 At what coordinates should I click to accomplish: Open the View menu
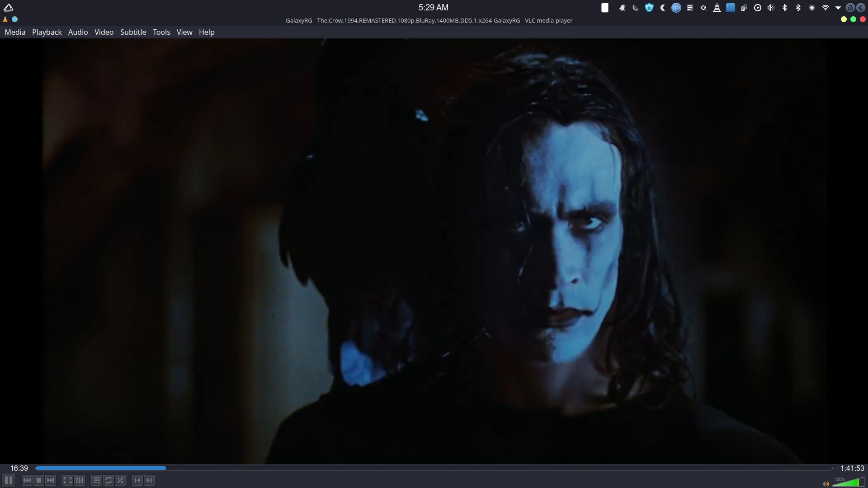(184, 32)
